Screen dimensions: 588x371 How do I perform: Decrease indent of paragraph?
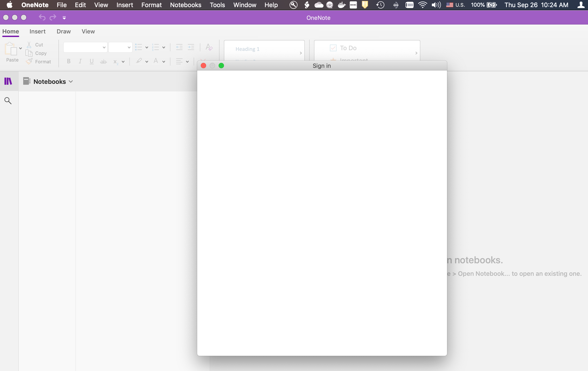(x=179, y=47)
